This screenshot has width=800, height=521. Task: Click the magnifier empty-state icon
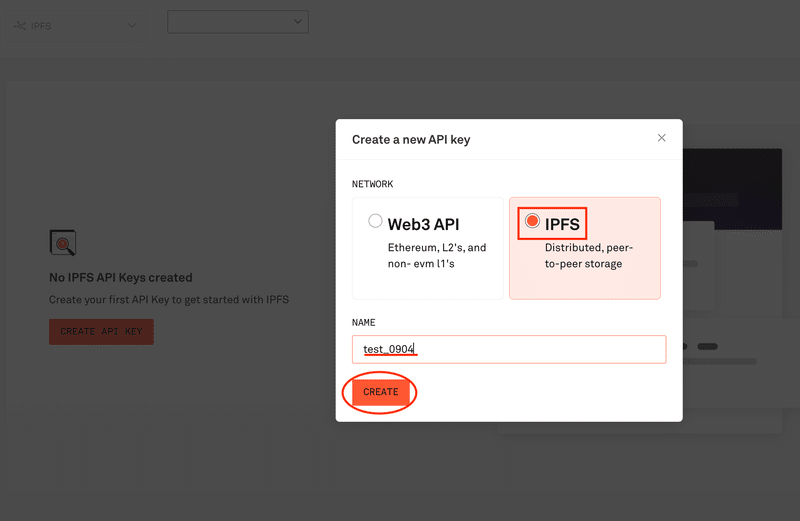tap(63, 243)
